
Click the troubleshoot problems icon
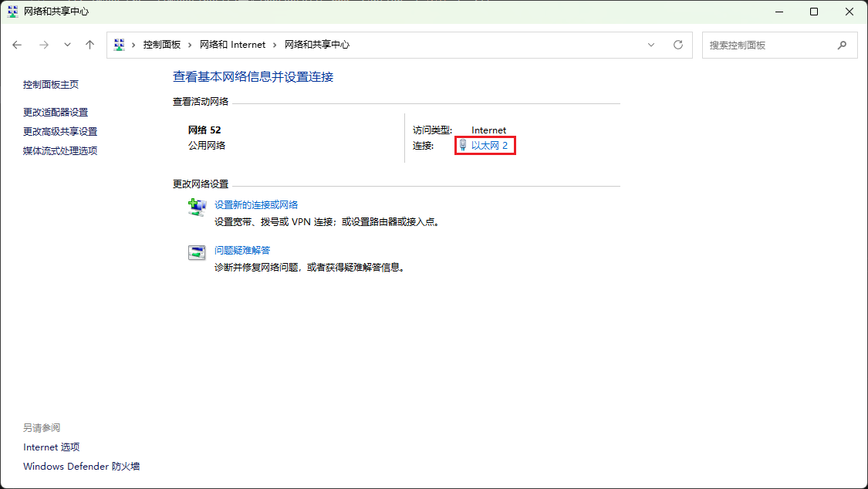196,252
